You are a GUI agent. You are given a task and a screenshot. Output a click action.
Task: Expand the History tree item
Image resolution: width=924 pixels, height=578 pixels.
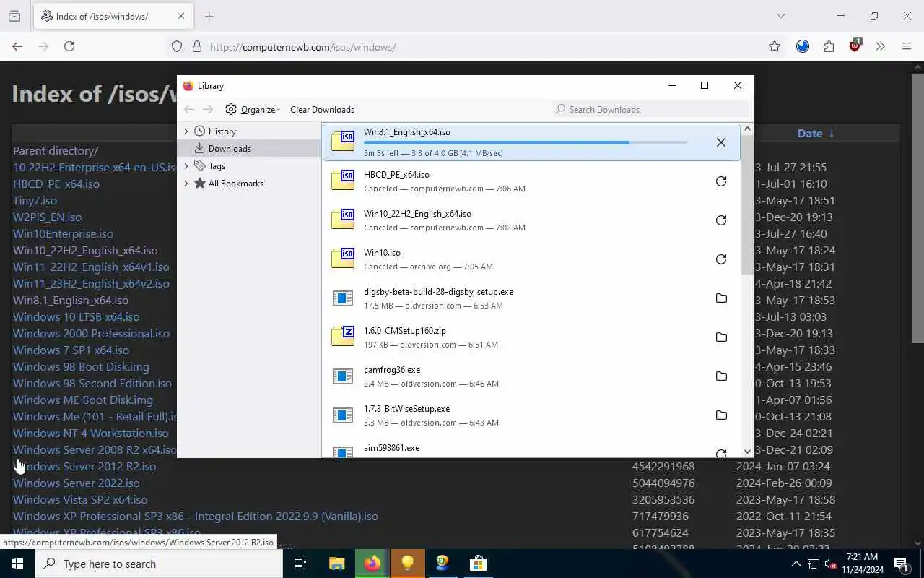pyautogui.click(x=186, y=131)
